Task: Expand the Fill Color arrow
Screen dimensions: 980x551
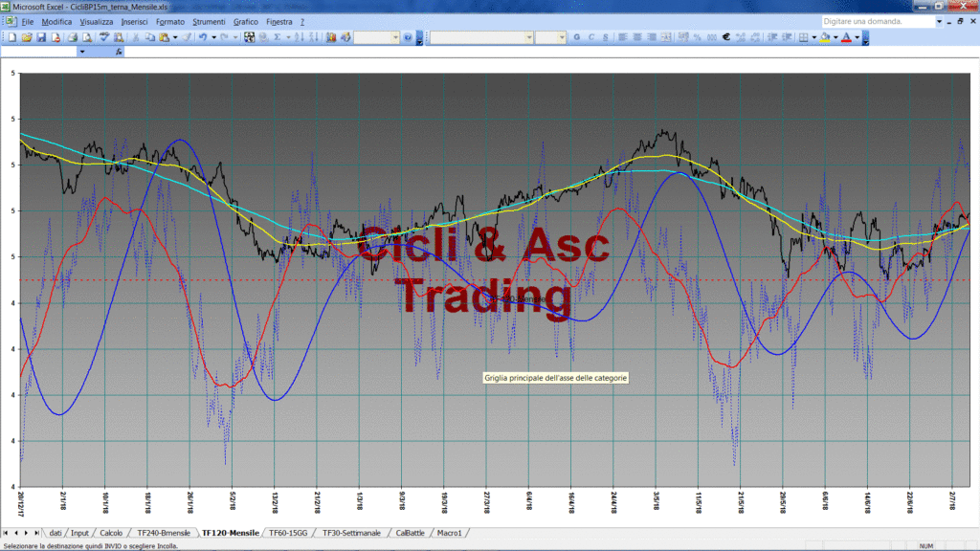Action: tap(835, 37)
